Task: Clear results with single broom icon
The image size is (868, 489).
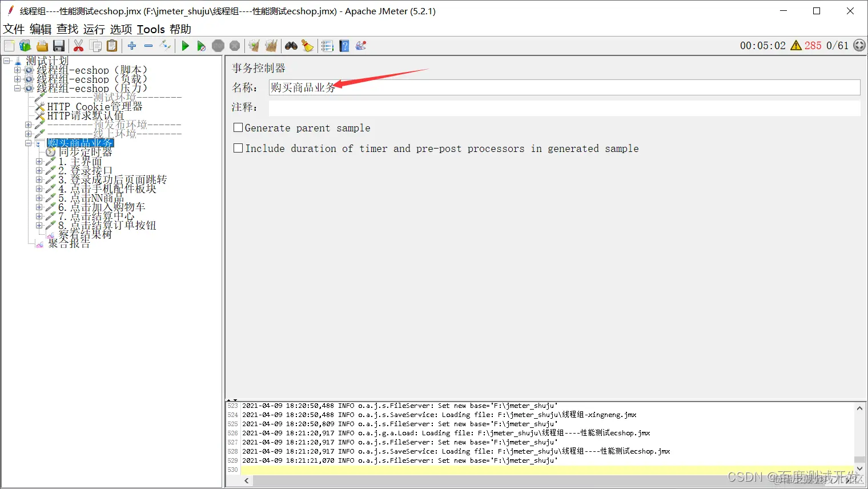Action: (254, 46)
